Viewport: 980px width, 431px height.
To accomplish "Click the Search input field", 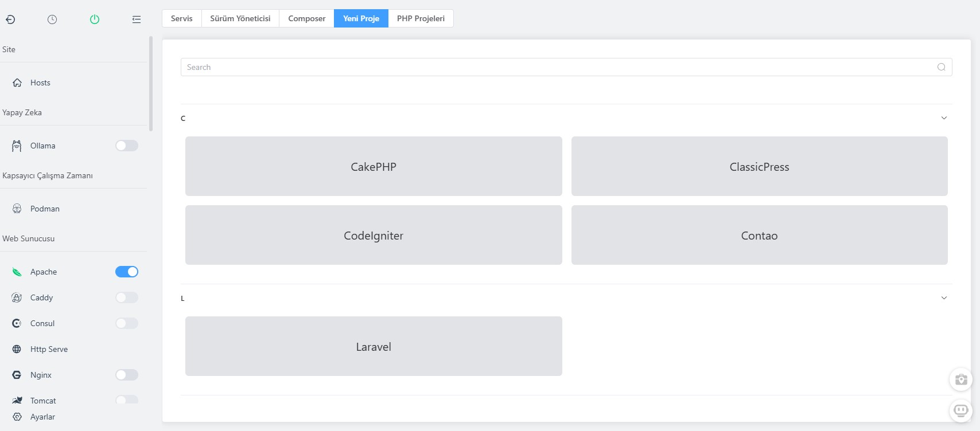I will click(x=557, y=67).
